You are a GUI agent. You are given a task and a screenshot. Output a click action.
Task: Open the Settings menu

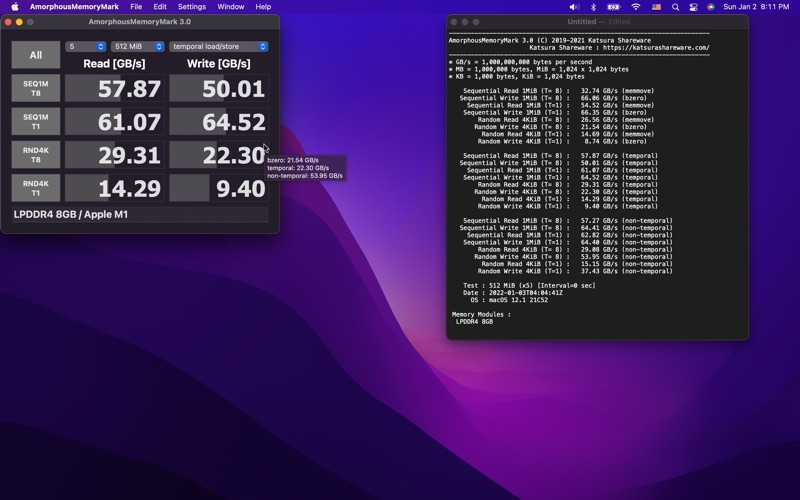tap(192, 7)
